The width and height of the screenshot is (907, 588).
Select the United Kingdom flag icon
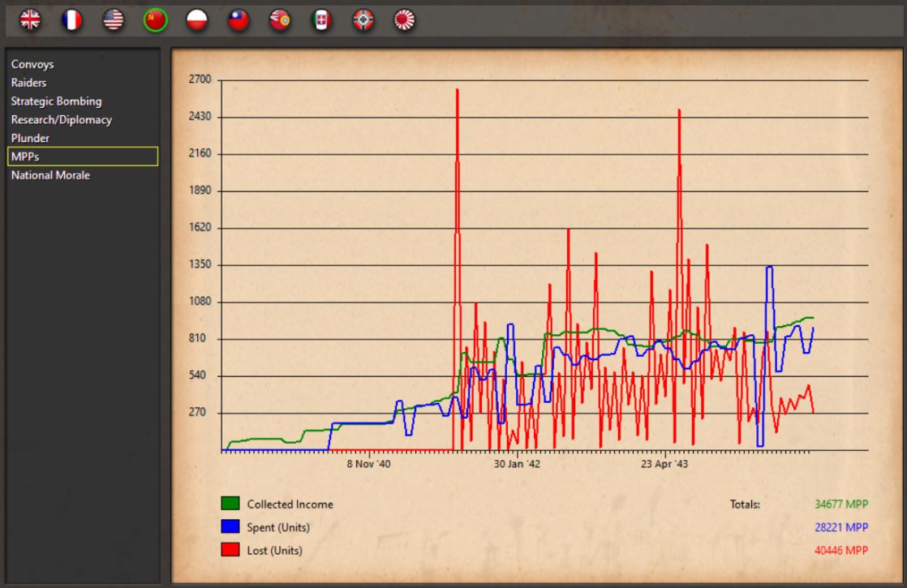(30, 19)
